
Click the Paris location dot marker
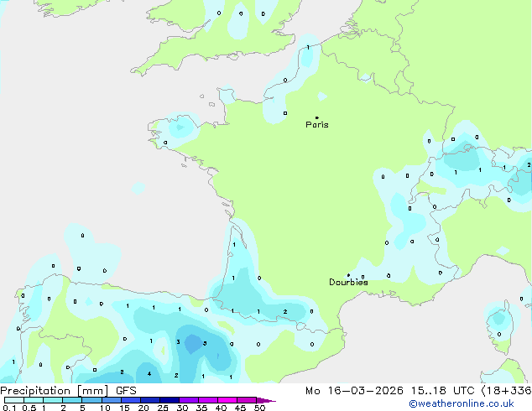click(317, 117)
